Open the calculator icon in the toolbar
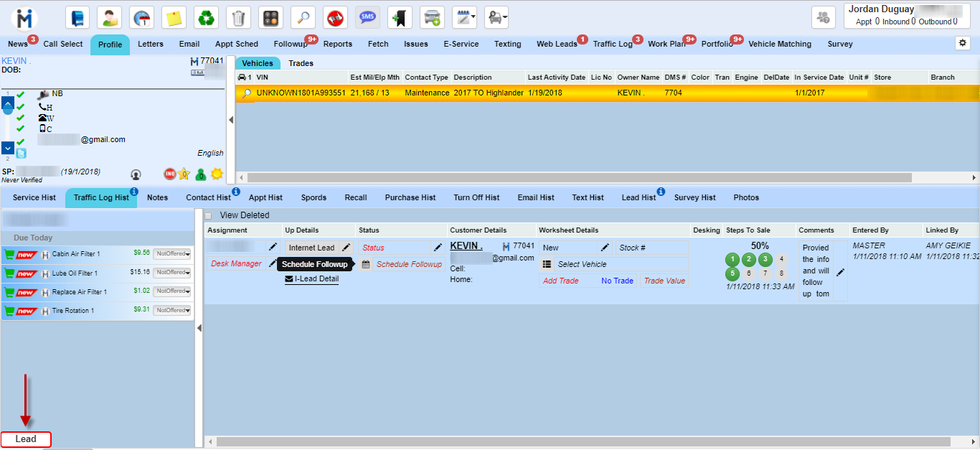The height and width of the screenshot is (450, 980). coord(270,18)
